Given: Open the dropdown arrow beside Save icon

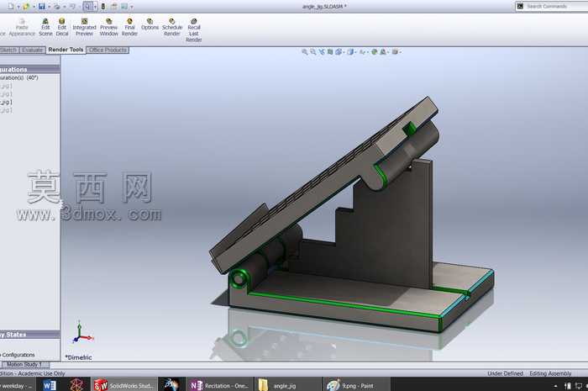Looking at the screenshot, I should tap(49, 7).
